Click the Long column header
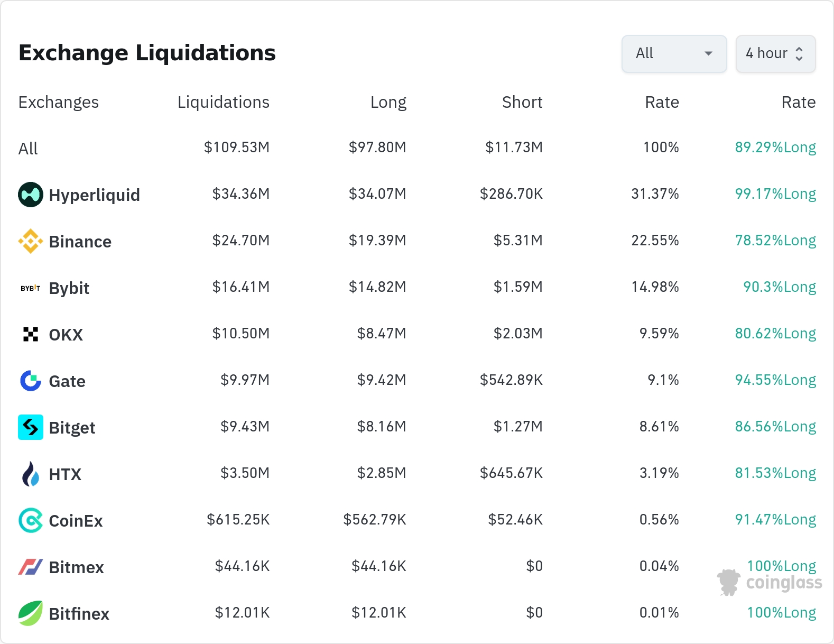The width and height of the screenshot is (834, 644). point(388,102)
